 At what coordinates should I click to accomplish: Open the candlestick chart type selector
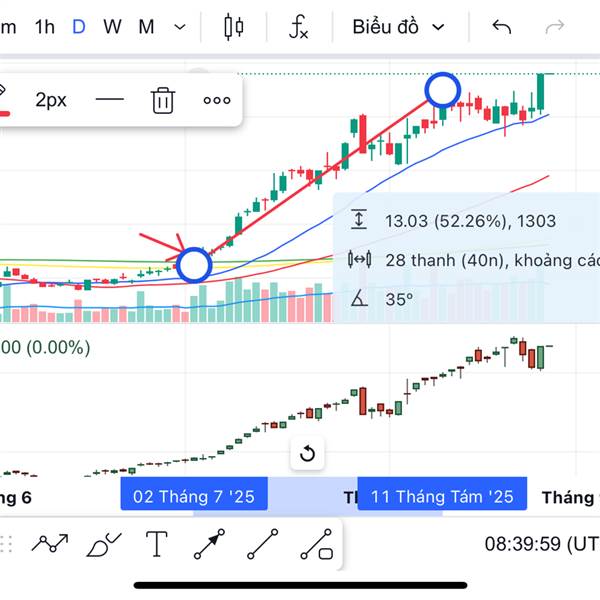pos(233,27)
